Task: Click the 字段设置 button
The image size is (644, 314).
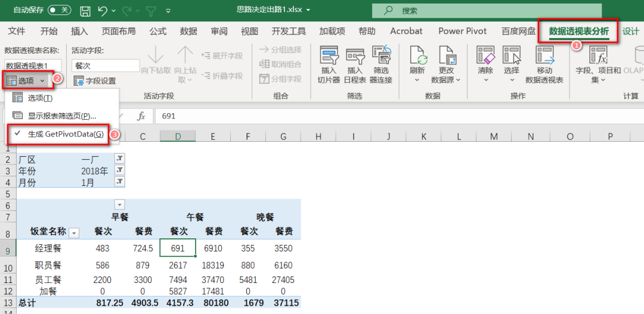Action: point(94,81)
